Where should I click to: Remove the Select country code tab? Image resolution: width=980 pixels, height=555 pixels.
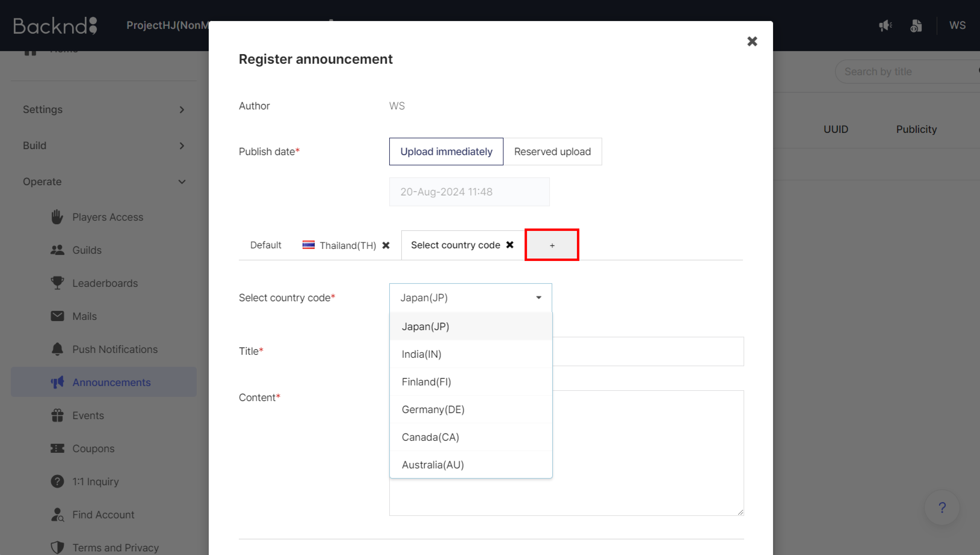click(510, 245)
